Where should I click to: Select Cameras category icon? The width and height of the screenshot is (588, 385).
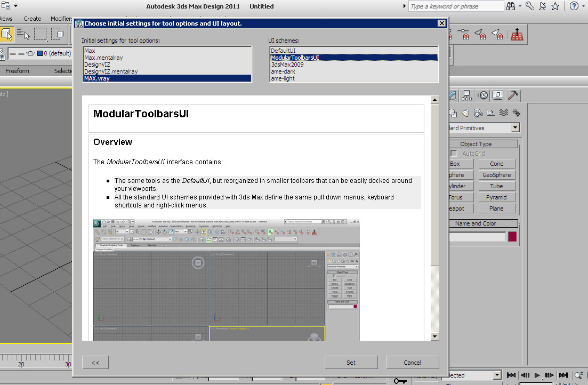(478, 113)
